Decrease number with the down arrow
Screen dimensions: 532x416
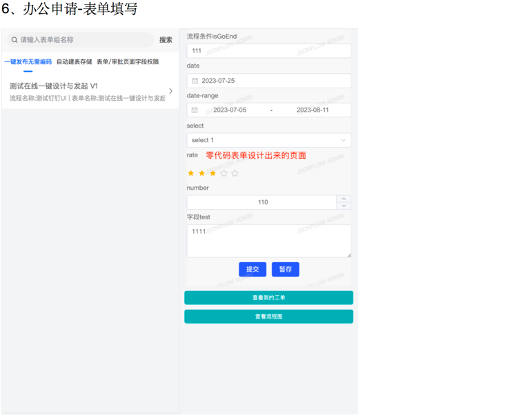(344, 206)
